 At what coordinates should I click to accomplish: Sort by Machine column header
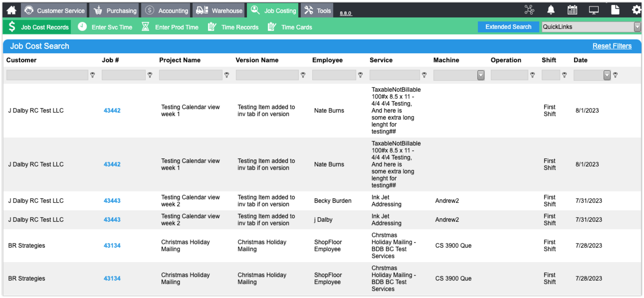pos(446,60)
